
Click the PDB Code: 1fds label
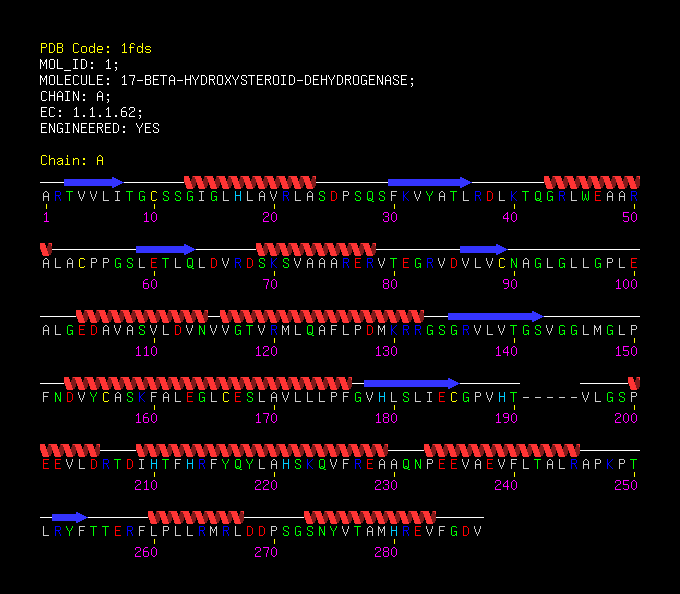pyautogui.click(x=95, y=48)
